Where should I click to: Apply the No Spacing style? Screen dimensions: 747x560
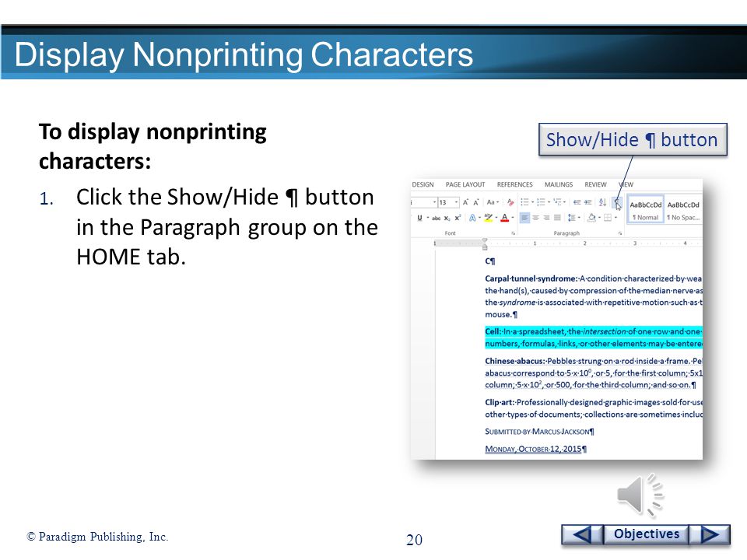coord(683,209)
